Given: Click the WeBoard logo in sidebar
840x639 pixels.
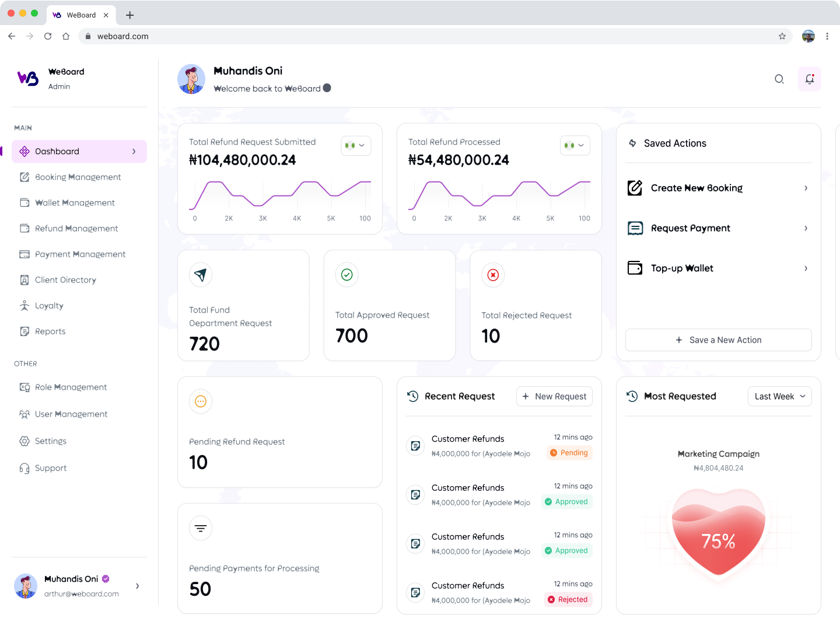Looking at the screenshot, I should [28, 78].
